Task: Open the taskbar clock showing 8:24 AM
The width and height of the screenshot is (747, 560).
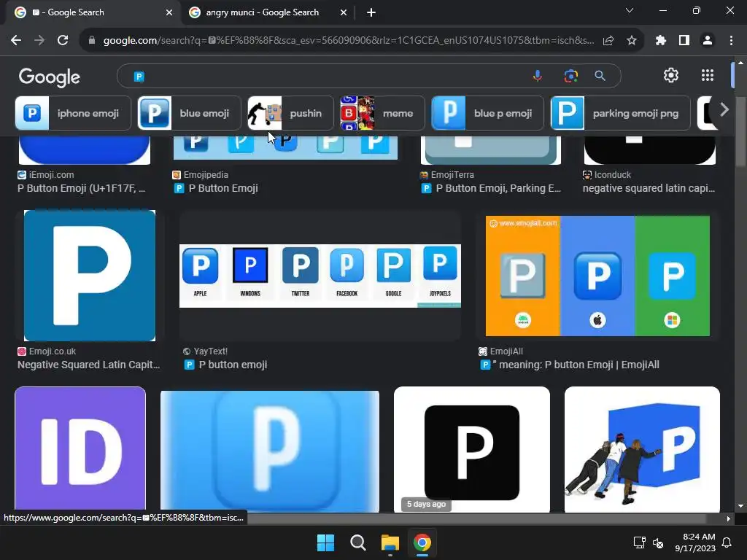Action: tap(695, 542)
